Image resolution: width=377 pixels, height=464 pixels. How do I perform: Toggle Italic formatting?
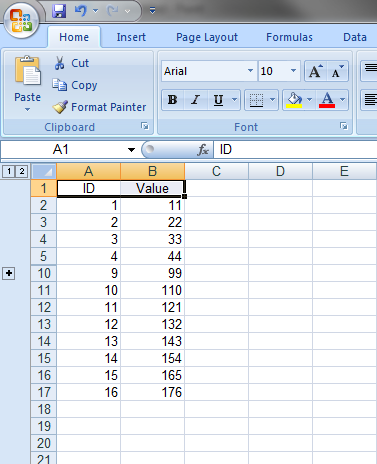195,100
